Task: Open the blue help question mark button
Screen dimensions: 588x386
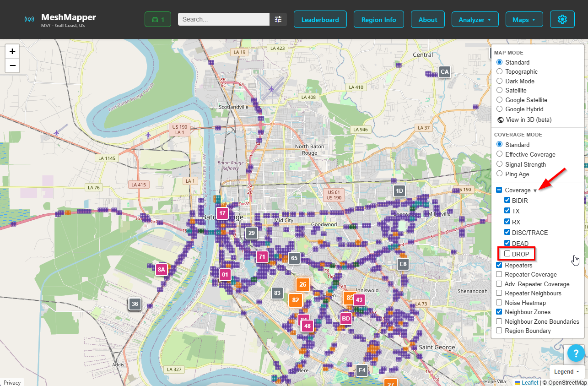Action: click(x=575, y=353)
